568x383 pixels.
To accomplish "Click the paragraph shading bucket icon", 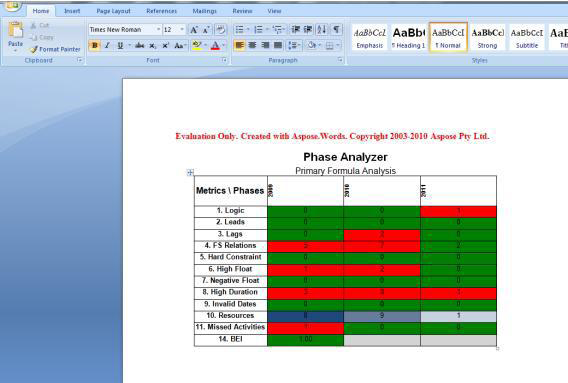I will pos(312,45).
